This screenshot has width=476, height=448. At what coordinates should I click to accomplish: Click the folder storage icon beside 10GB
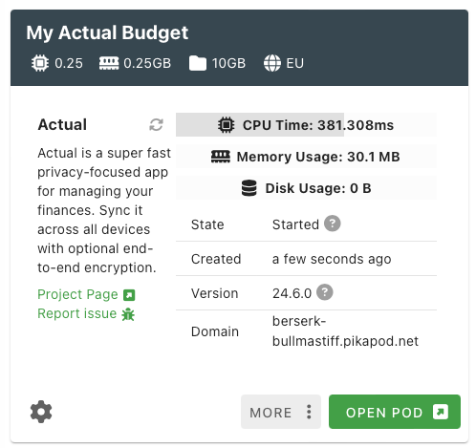[198, 63]
